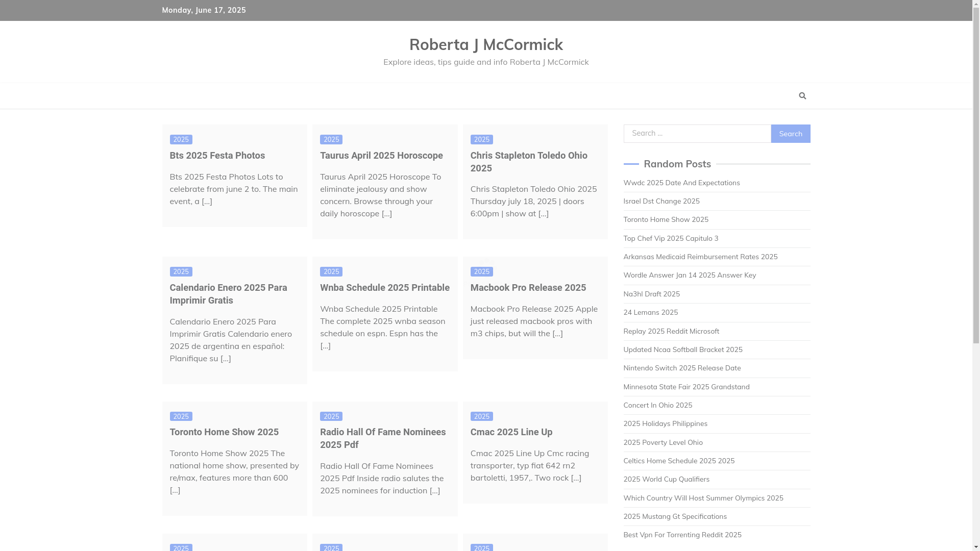Open Calendario Enero 2025 Para Imprimir Gratis

228,294
